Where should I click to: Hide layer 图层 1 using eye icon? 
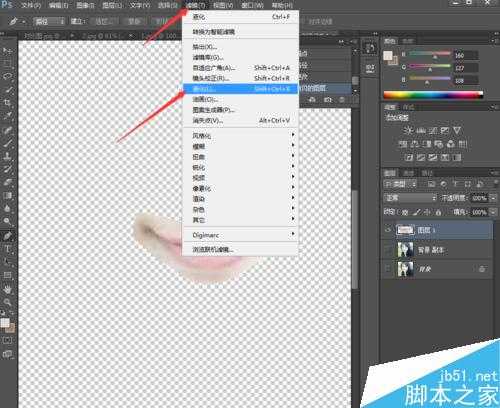(388, 230)
